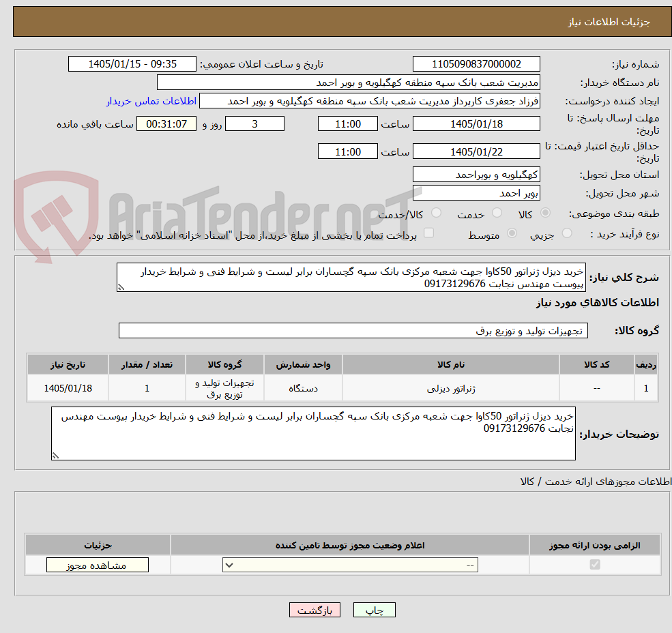Click the ژنراتور دیزلی item name cell
672x633 pixels.
click(450, 388)
